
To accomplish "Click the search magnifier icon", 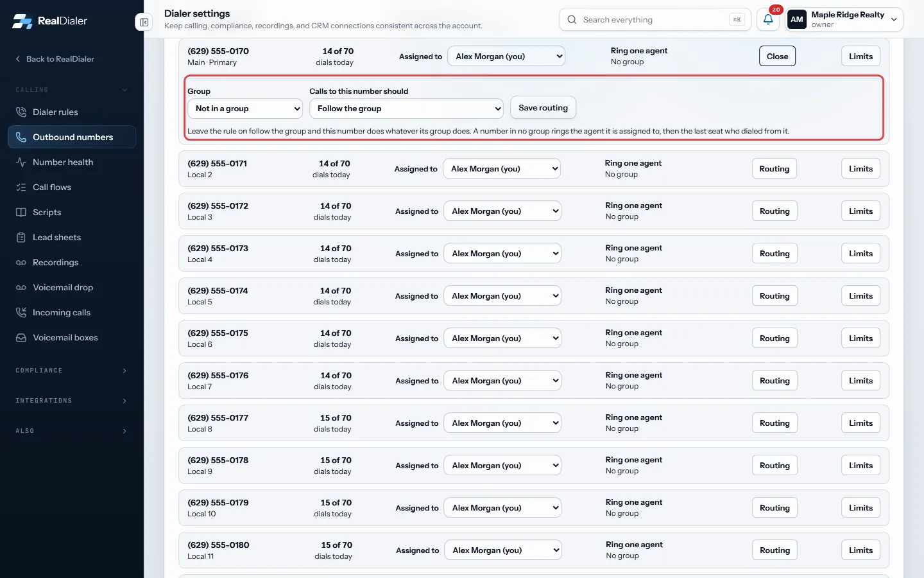I will click(572, 20).
